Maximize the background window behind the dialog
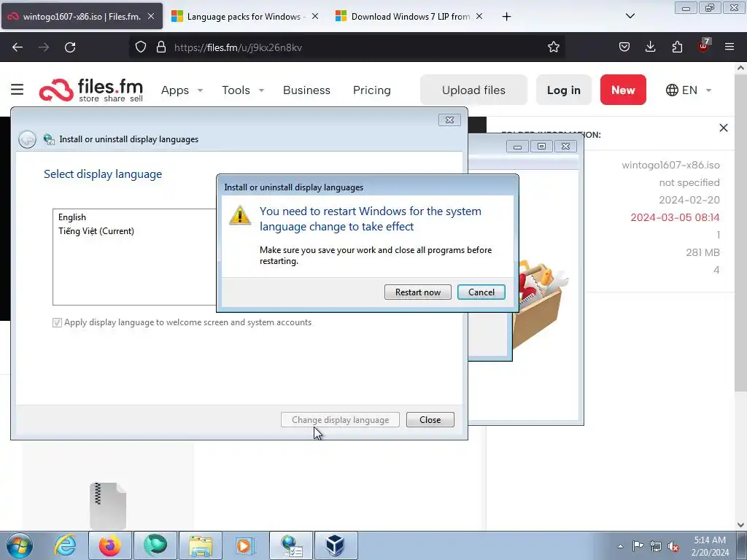Image resolution: width=747 pixels, height=560 pixels. (x=542, y=146)
